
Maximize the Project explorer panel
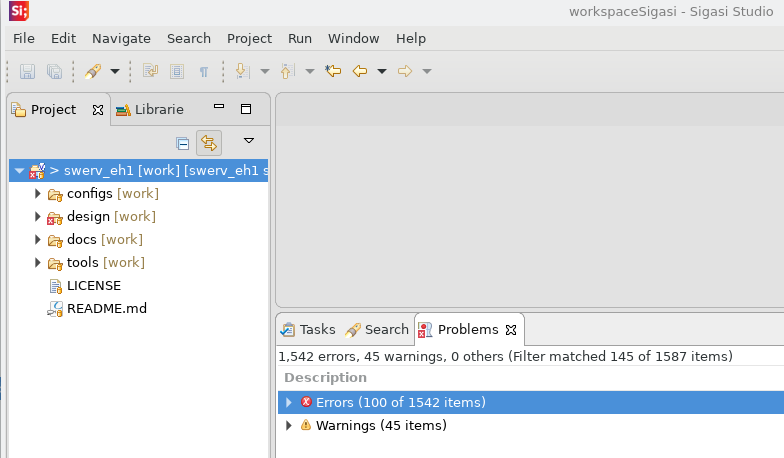[246, 109]
